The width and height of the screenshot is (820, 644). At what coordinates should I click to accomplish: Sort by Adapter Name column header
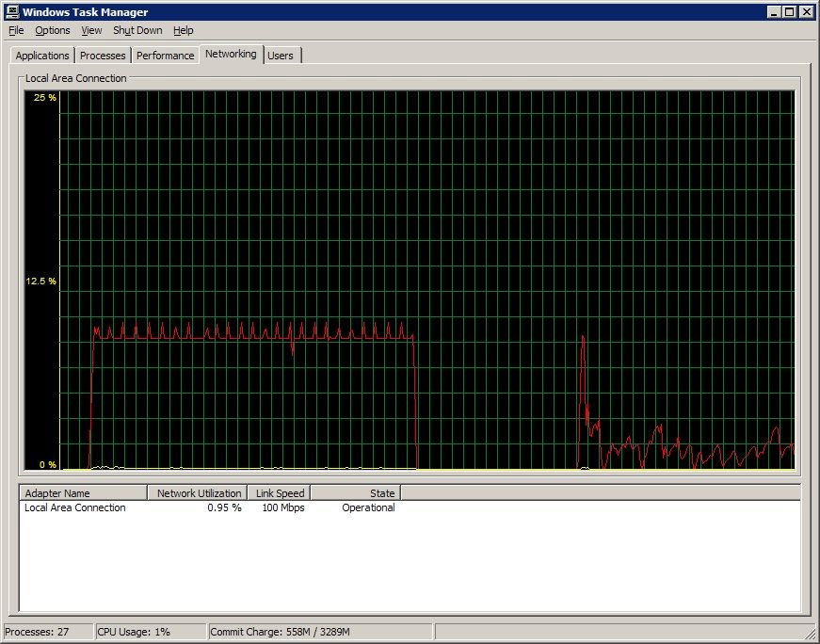(x=84, y=492)
